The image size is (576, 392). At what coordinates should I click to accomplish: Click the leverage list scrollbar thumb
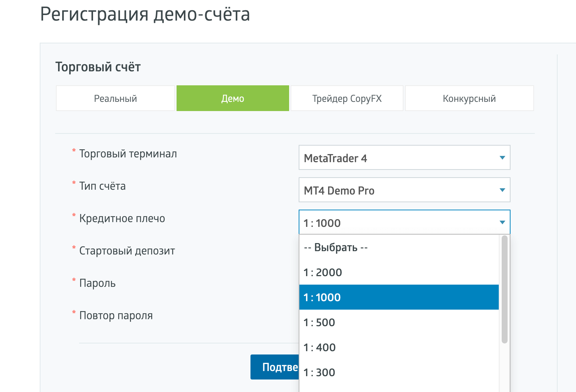[504, 289]
